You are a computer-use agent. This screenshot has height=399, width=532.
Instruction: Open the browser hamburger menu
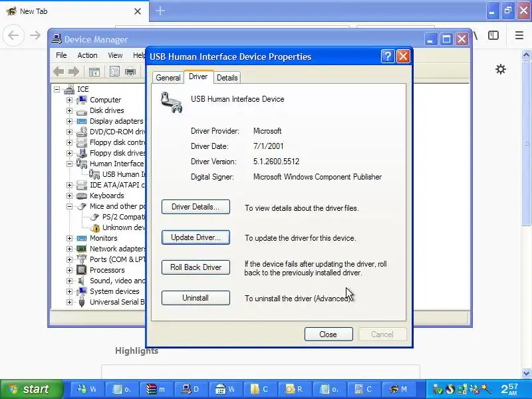coord(519,35)
